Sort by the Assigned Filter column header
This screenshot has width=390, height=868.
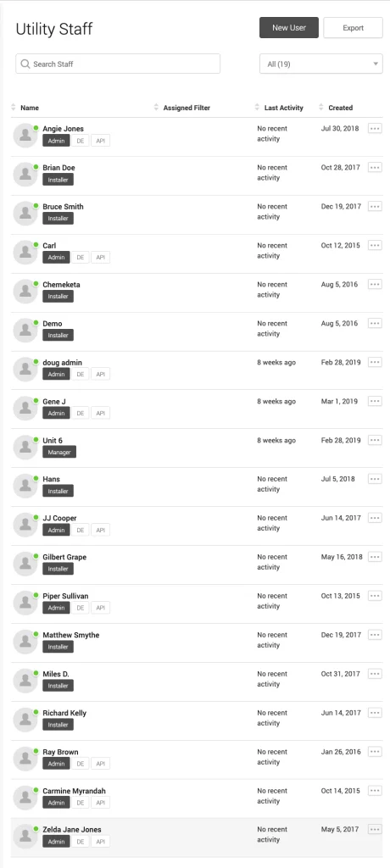pos(187,108)
